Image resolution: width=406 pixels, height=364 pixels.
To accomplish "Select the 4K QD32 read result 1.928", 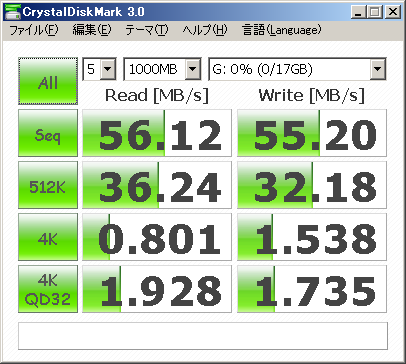I will [x=157, y=289].
